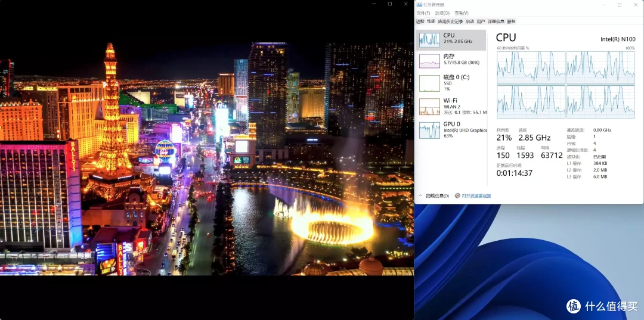Viewport: 644px width, 320px height.
Task: Click the Intel(R) UHD Graphics label
Action: point(465,130)
